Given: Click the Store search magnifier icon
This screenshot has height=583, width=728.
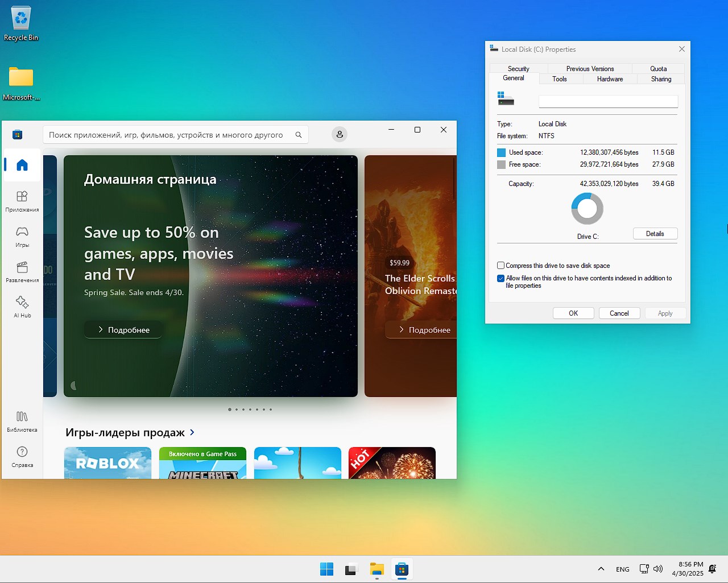Looking at the screenshot, I should click(299, 135).
